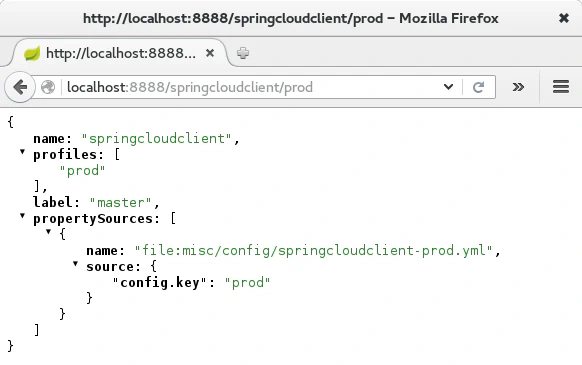The image size is (582, 365).
Task: Click the "springcloudclient" name value
Action: (x=156, y=139)
